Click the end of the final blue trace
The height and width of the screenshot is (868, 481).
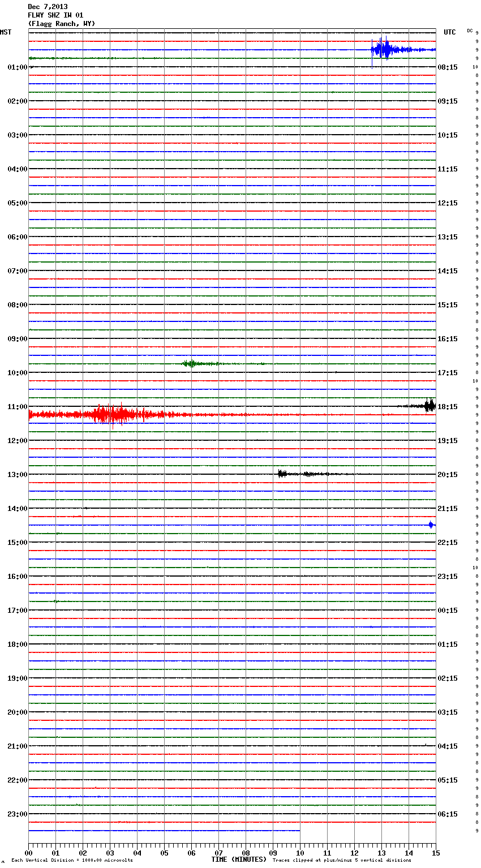click(299, 830)
